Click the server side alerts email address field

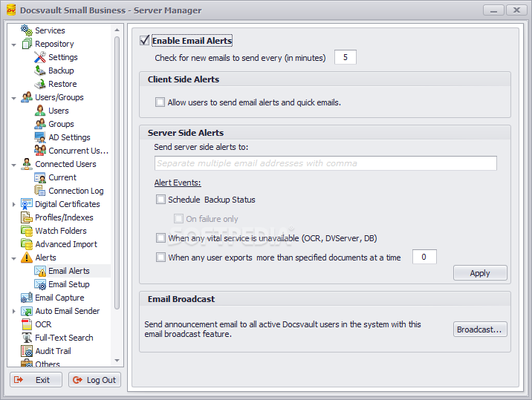pyautogui.click(x=325, y=163)
